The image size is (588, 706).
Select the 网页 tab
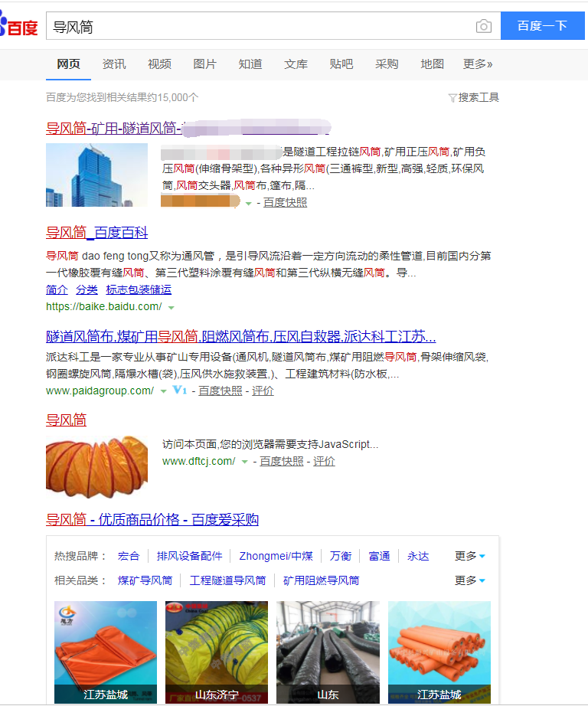68,64
